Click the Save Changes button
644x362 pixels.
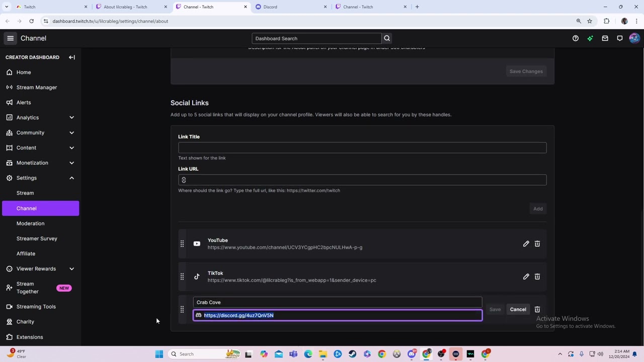click(526, 71)
